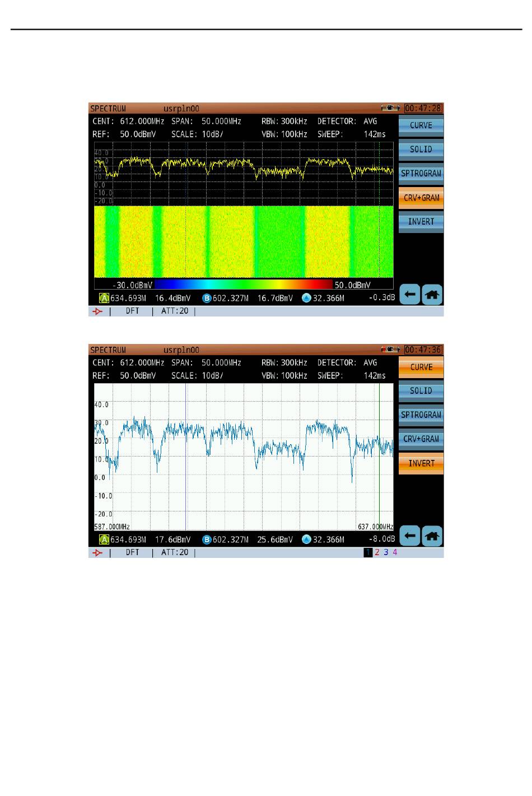Click VBW:100kHz value in lower screen

(284, 376)
